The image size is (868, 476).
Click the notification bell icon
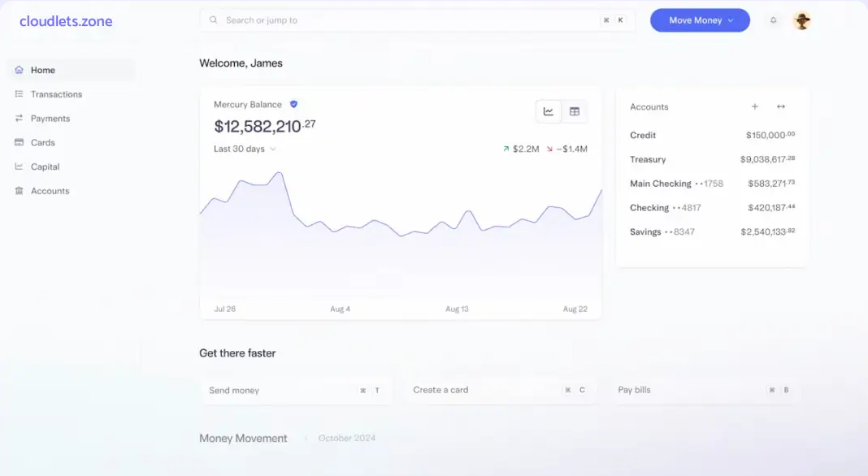tap(773, 20)
